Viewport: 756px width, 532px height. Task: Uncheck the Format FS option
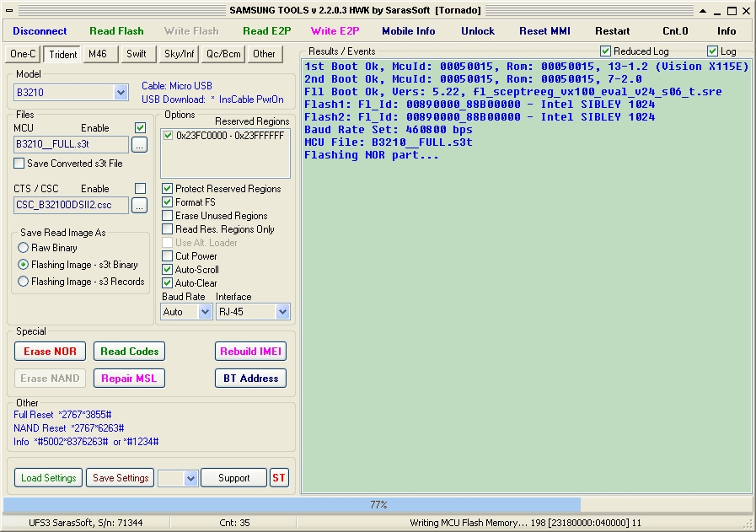167,202
